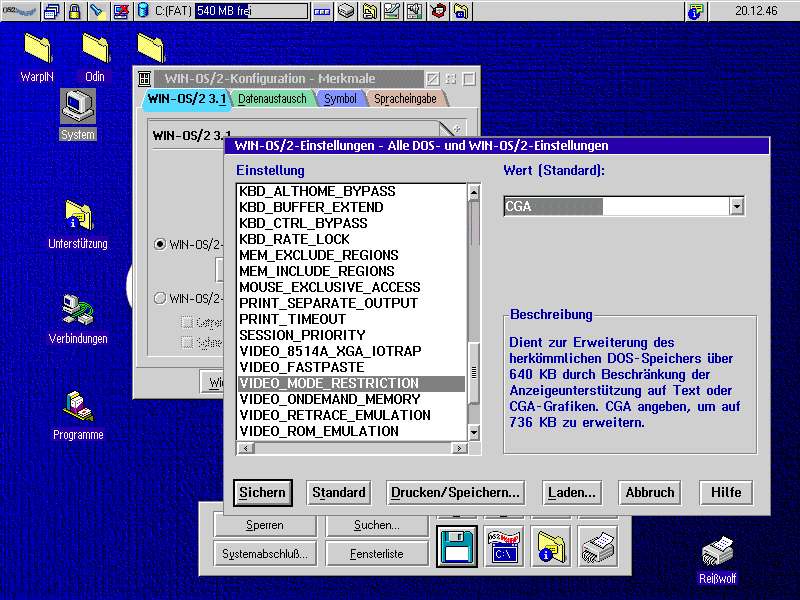Click the Sichern button
This screenshot has height=600, width=800.
tap(262, 492)
